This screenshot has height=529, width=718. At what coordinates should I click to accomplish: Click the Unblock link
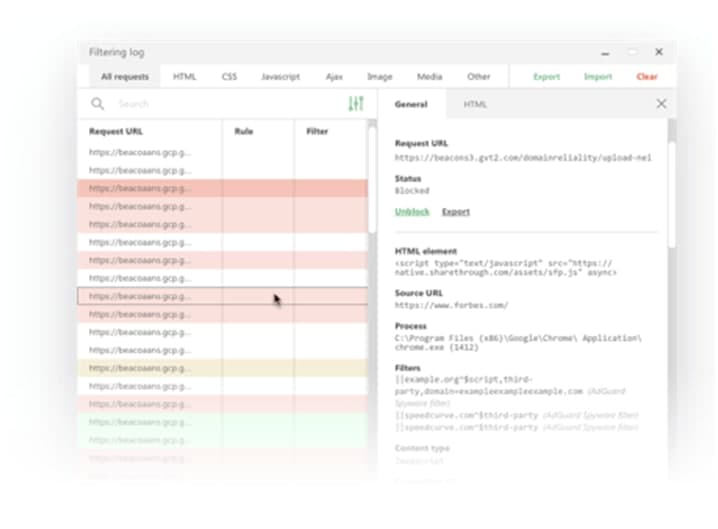pos(412,212)
